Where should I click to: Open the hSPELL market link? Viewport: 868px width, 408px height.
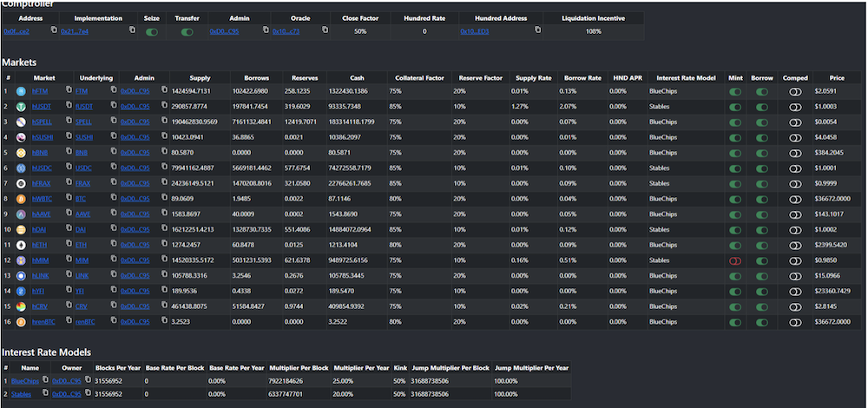click(x=42, y=122)
